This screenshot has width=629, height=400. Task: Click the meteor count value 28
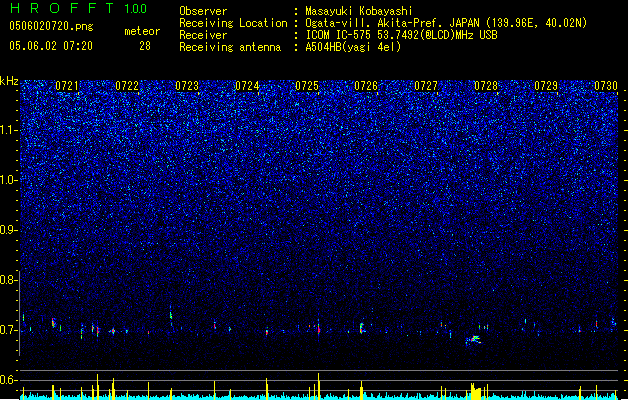click(145, 46)
